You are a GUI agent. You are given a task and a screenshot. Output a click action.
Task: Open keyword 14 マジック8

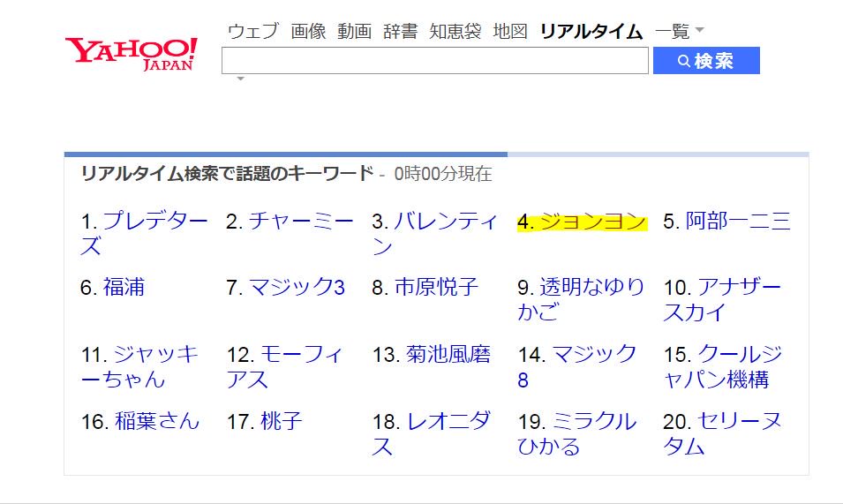tap(577, 366)
